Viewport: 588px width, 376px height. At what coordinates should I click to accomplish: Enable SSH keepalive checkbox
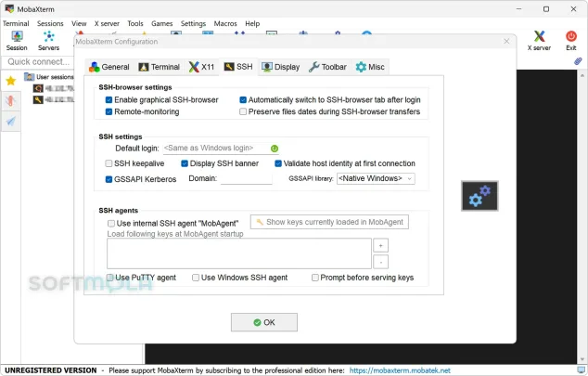(x=109, y=163)
